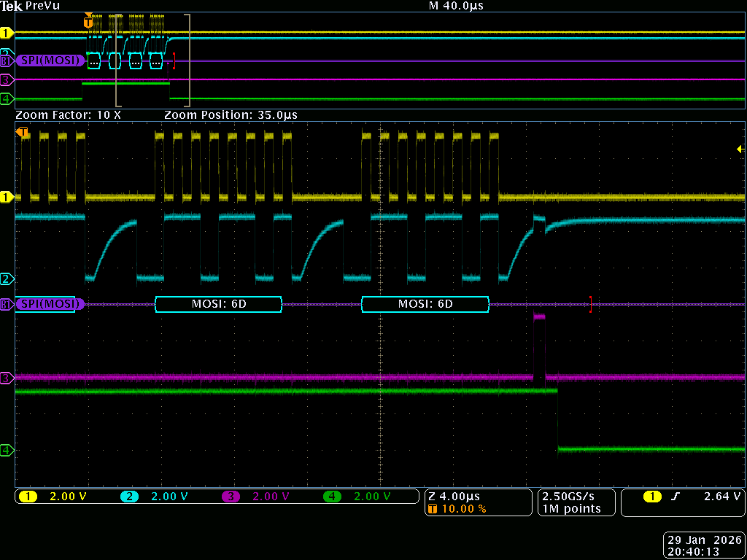Viewport: 747px width, 560px height.
Task: Click the M 40.0µs main timebase label
Action: 457,6
